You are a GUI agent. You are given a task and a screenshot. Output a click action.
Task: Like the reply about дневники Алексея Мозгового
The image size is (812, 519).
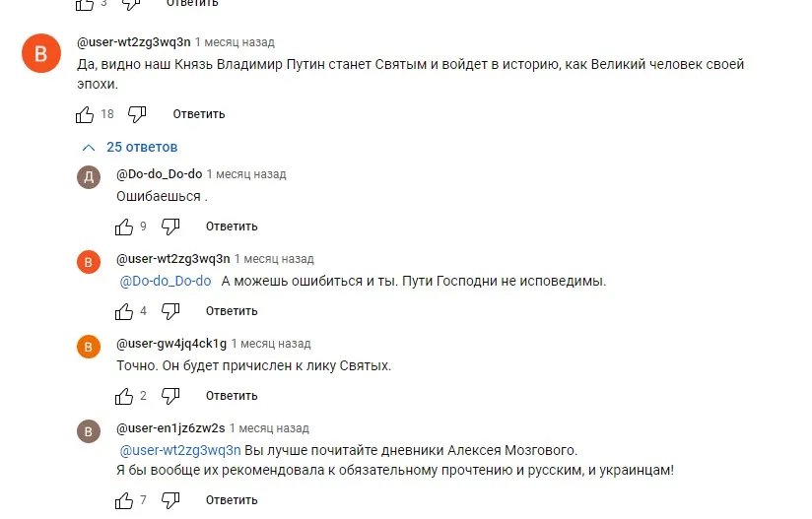click(124, 500)
